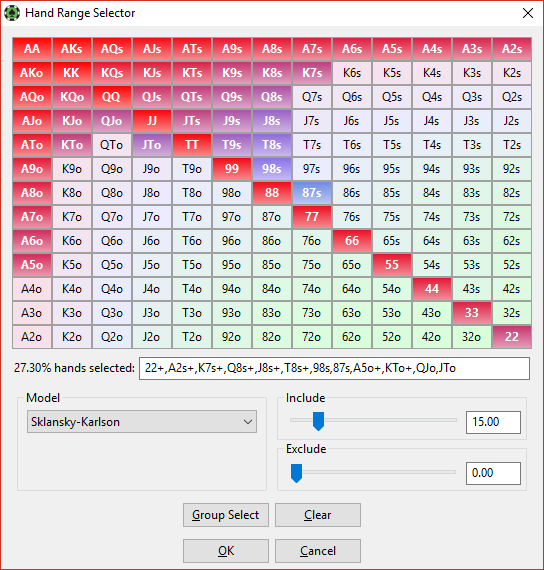Deselect the KTo hand cell

tap(72, 145)
